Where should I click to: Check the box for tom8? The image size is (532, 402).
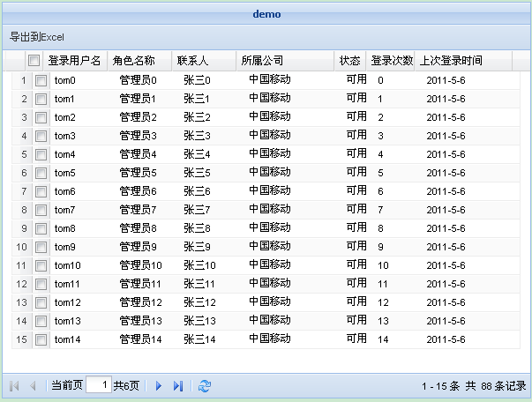[x=41, y=228]
